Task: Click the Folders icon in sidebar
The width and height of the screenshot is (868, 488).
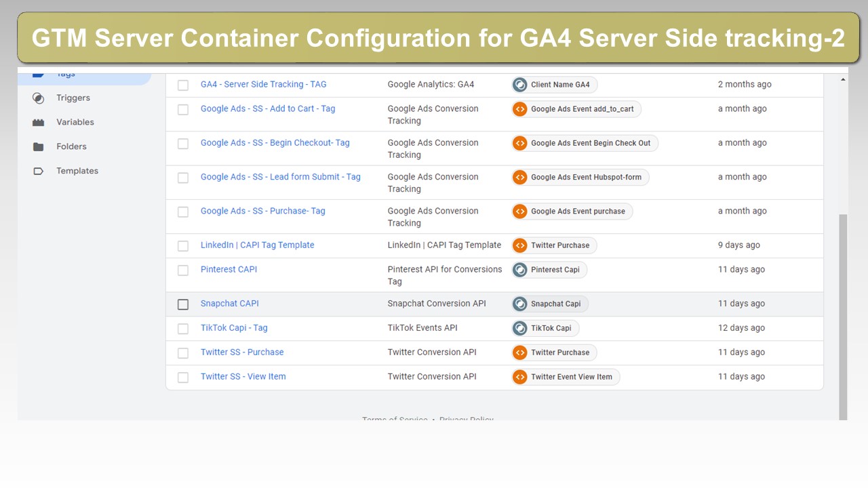Action: pos(39,147)
